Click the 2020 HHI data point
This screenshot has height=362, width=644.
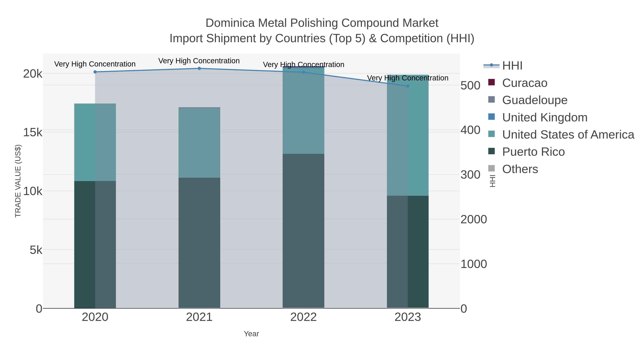point(95,72)
